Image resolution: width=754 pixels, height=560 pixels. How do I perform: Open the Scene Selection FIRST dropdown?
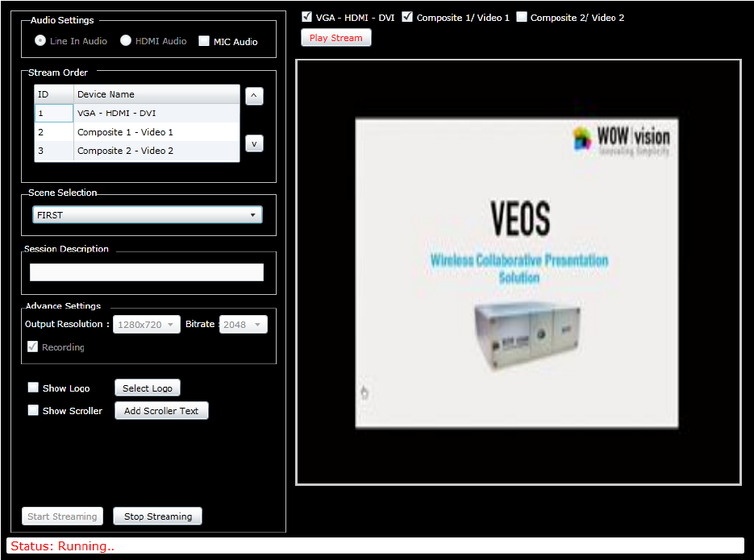click(147, 214)
